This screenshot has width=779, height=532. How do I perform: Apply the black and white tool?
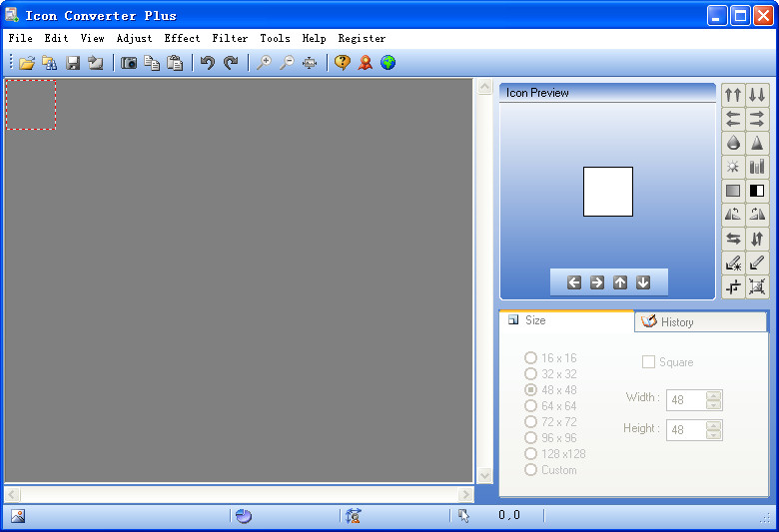[x=757, y=191]
